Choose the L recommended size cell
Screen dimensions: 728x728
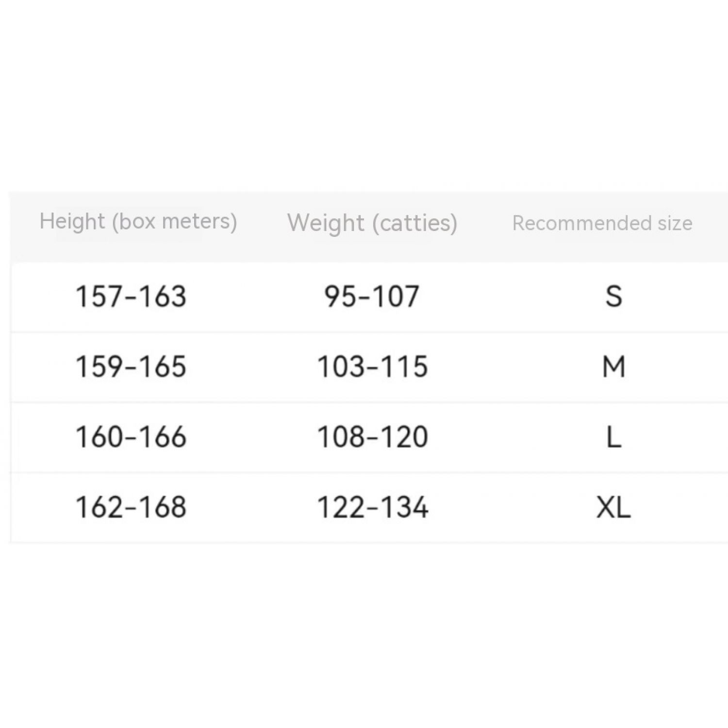pyautogui.click(x=613, y=437)
